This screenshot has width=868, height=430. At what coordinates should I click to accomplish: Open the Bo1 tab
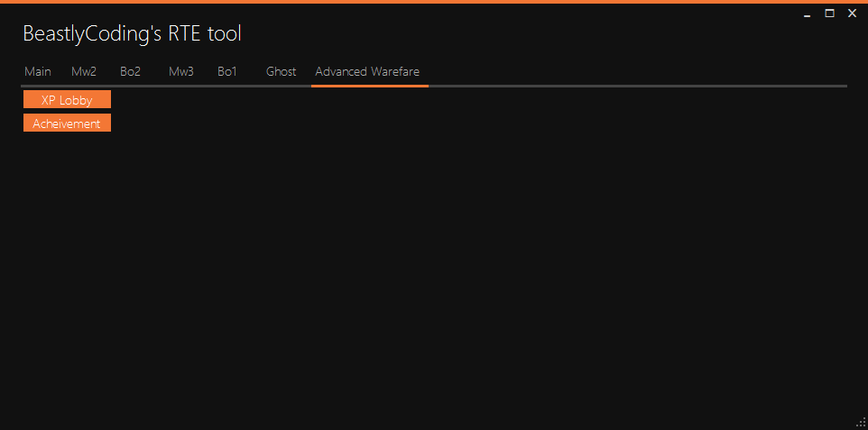point(227,72)
